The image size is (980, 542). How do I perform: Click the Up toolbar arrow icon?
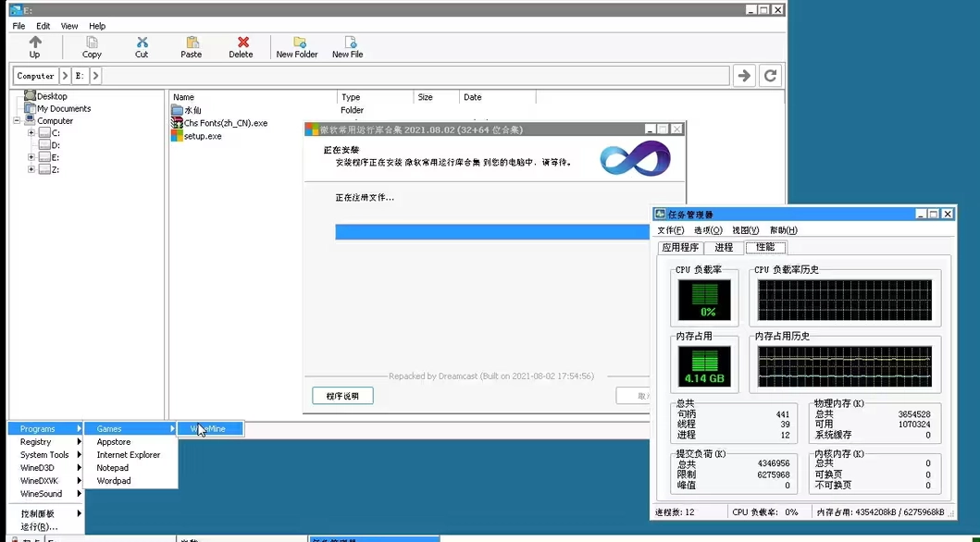35,43
